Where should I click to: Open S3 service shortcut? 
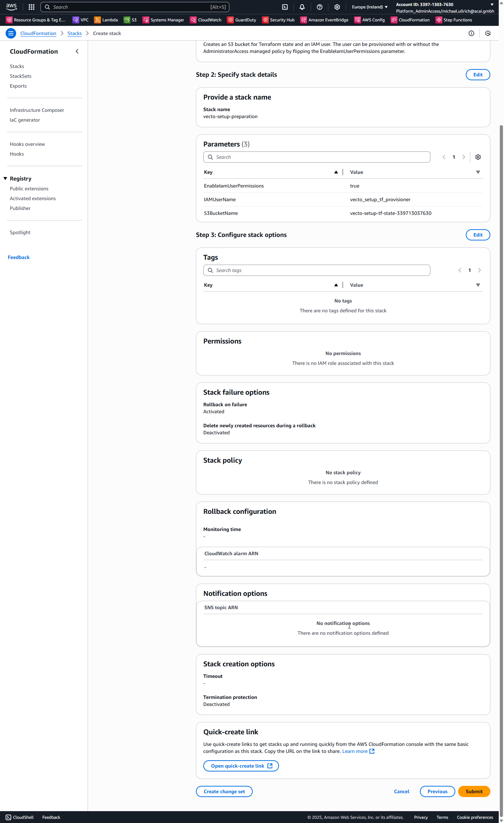(130, 20)
